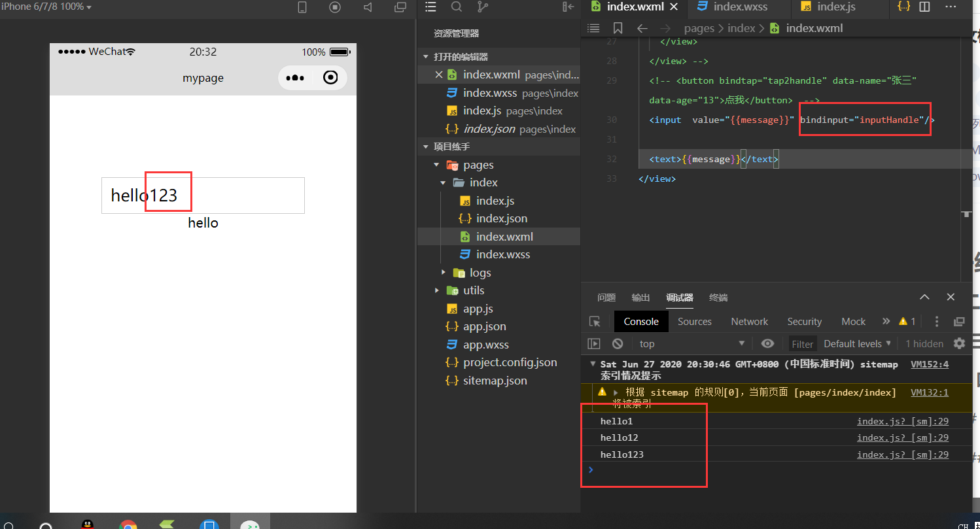Open the Mock devtools tab

click(x=853, y=322)
